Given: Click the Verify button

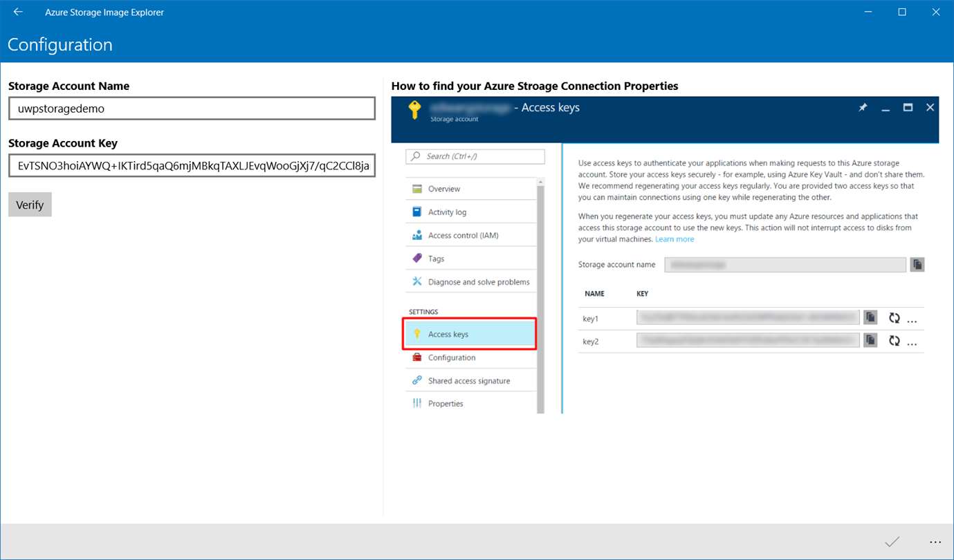Looking at the screenshot, I should pos(30,205).
